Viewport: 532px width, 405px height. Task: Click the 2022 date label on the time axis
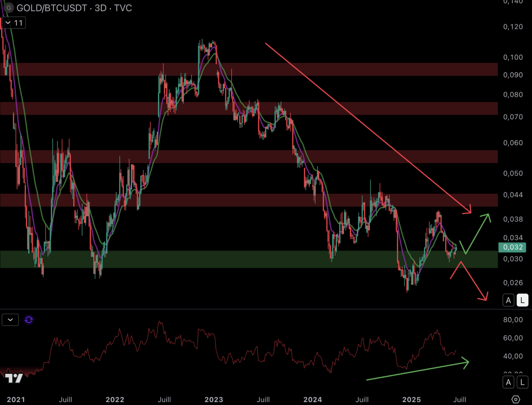click(115, 400)
